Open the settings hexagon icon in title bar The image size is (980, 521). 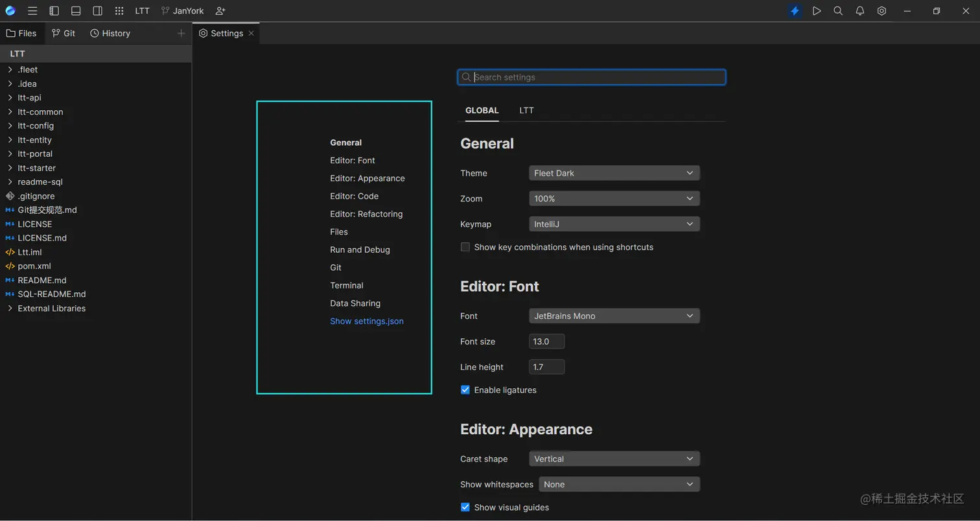tap(881, 11)
